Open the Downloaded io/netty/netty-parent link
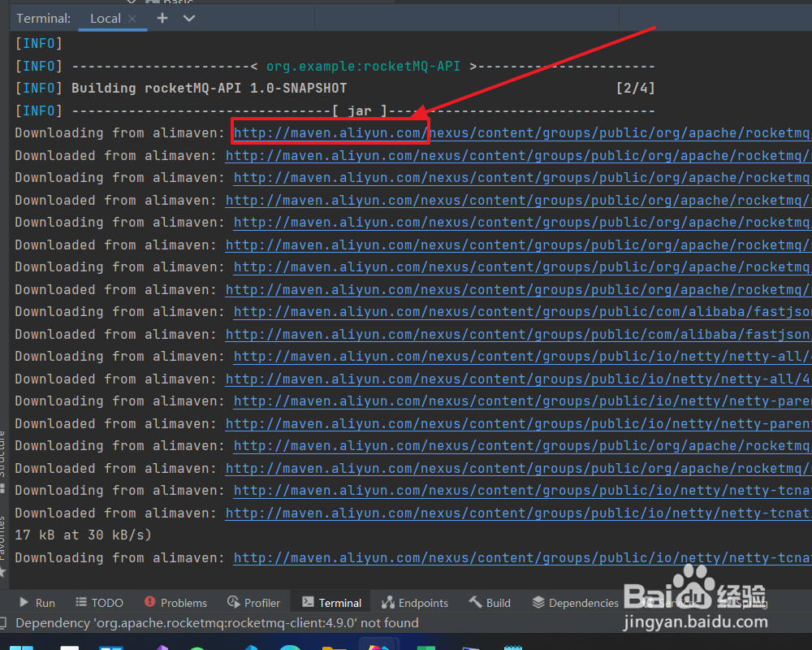The width and height of the screenshot is (812, 650). click(x=518, y=424)
